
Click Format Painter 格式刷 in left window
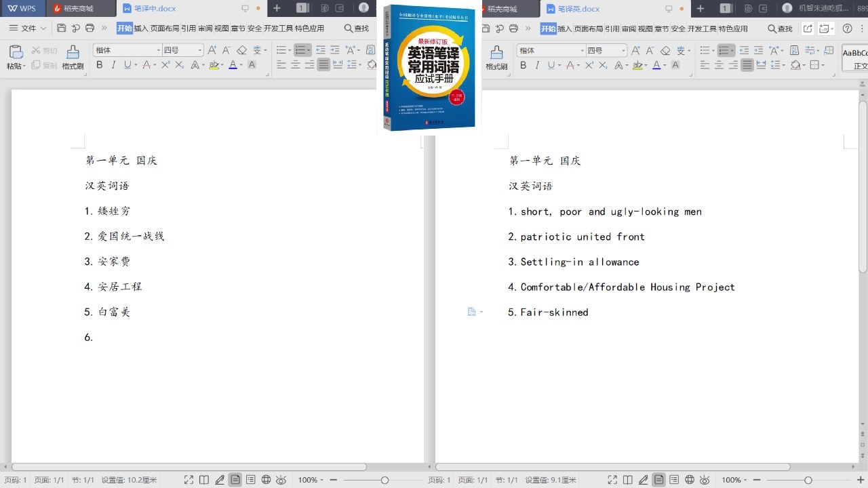click(73, 58)
